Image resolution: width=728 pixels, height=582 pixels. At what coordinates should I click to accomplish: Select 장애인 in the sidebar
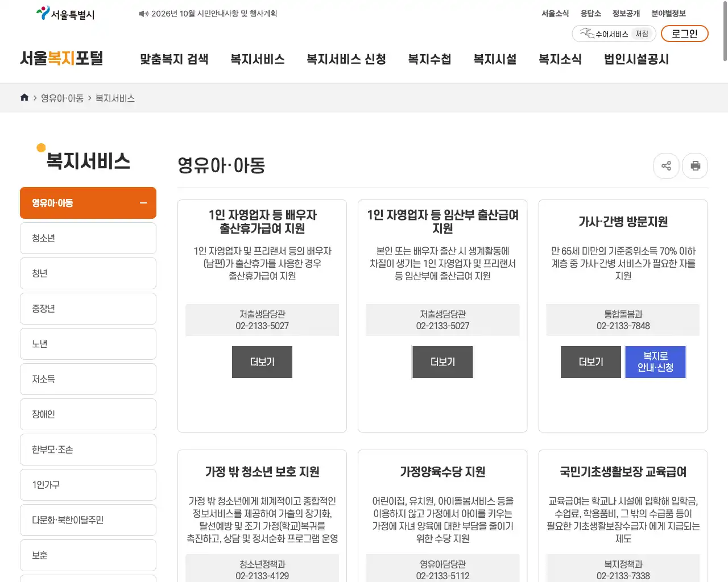(88, 414)
